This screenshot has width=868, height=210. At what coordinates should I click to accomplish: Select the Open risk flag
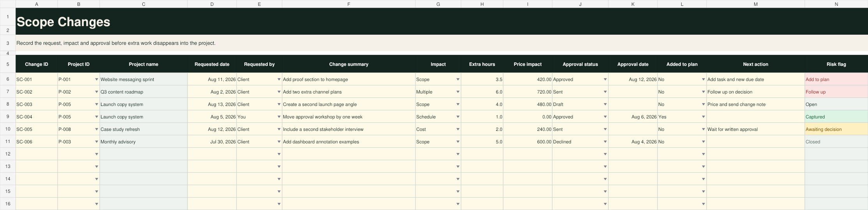(x=836, y=104)
